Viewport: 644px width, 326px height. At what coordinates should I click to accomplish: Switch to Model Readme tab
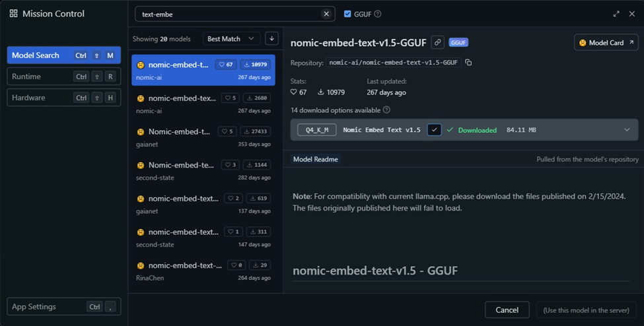[315, 159]
